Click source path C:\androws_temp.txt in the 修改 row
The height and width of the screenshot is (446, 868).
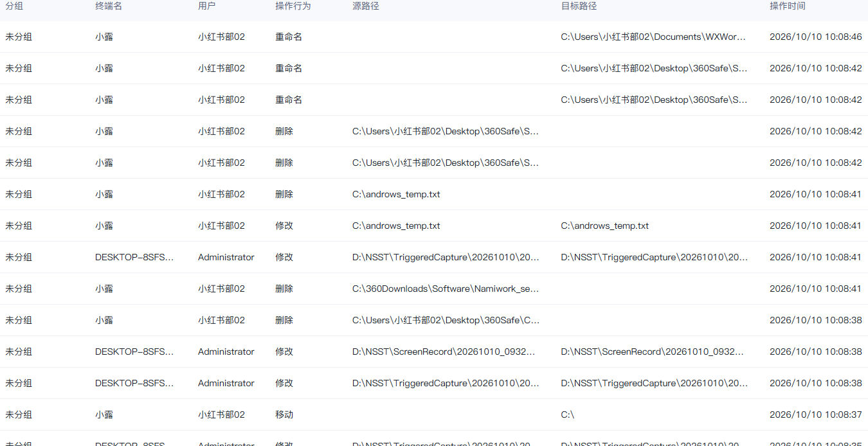[396, 226]
